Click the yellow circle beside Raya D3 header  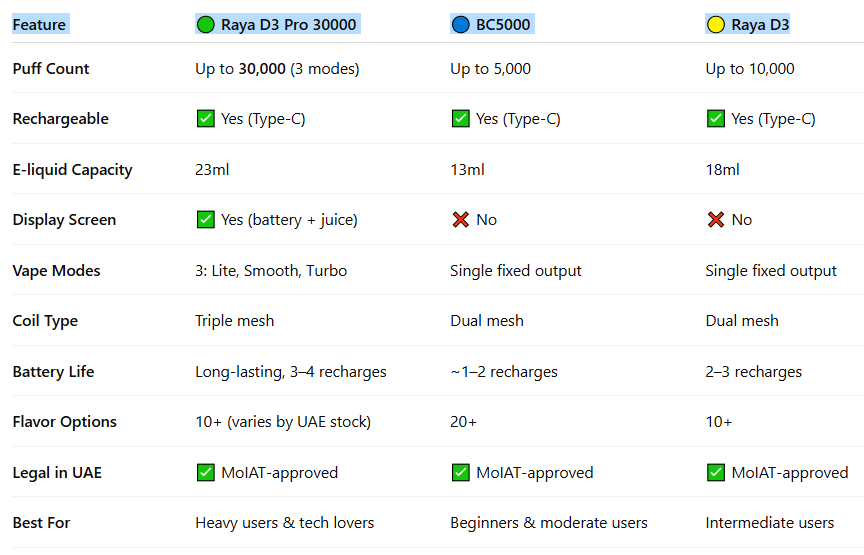point(715,25)
